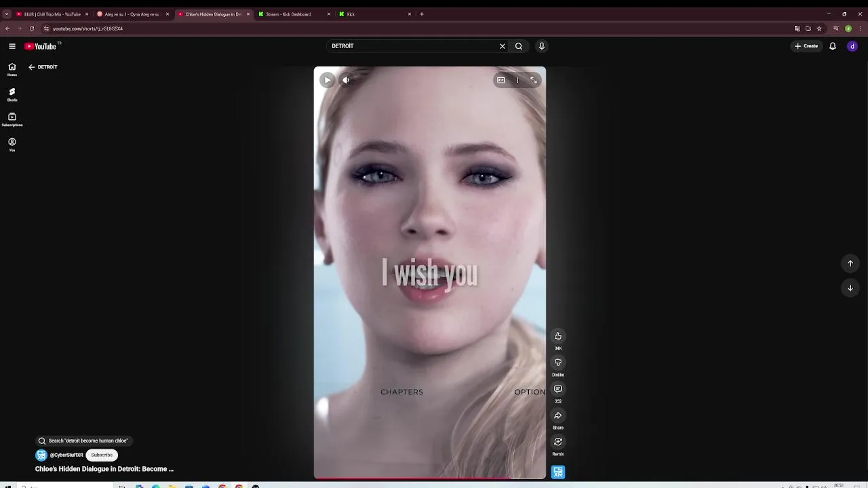This screenshot has height=488, width=868.
Task: Open the Short's three-dot more menu
Action: coord(517,80)
